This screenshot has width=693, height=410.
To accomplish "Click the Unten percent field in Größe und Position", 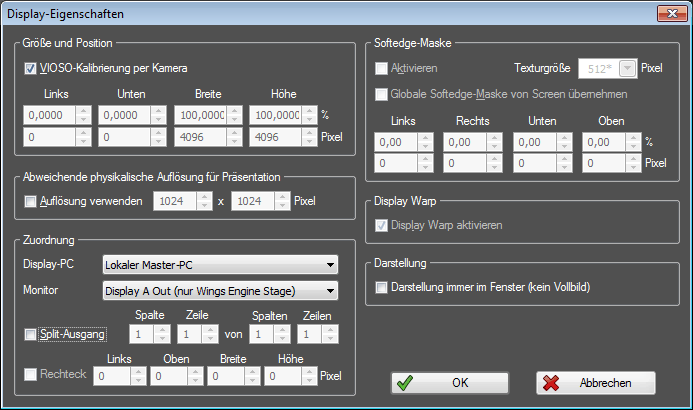I will (125, 115).
